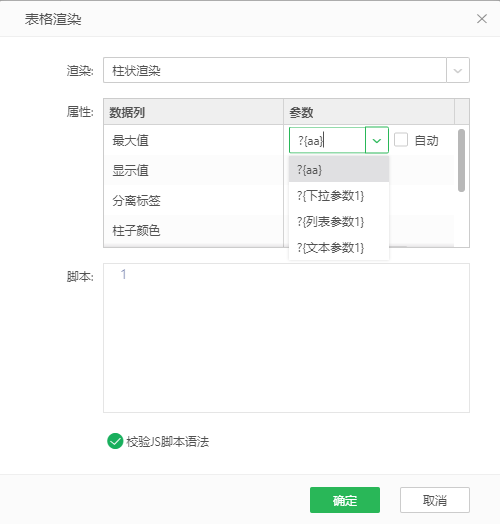Close the 表格渲染 dialog with X icon
This screenshot has width=500, height=524.
482,19
